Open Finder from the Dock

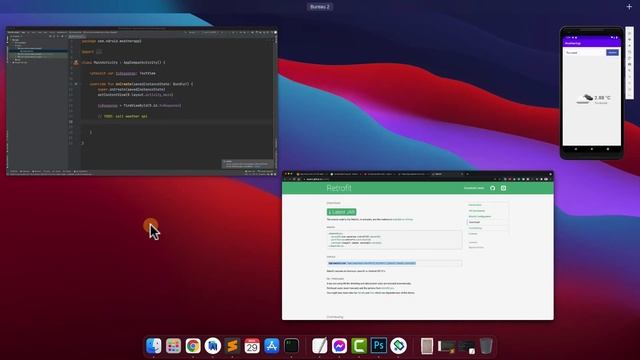pos(154,346)
